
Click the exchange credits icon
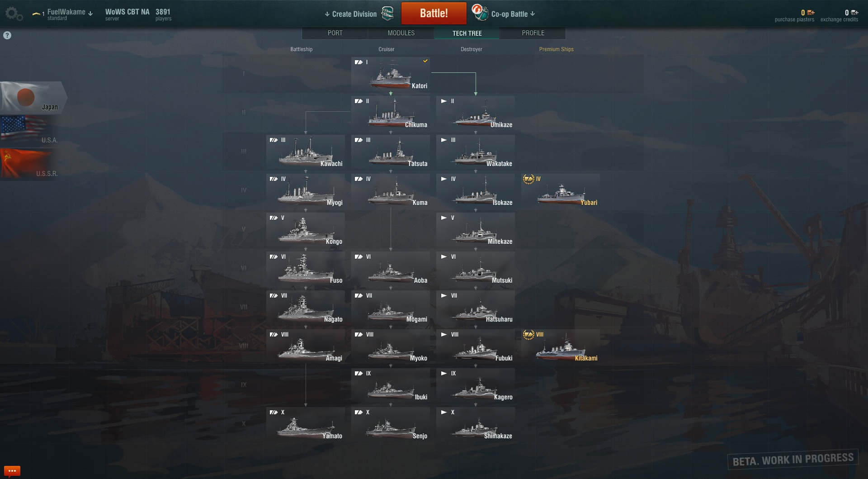(x=854, y=13)
